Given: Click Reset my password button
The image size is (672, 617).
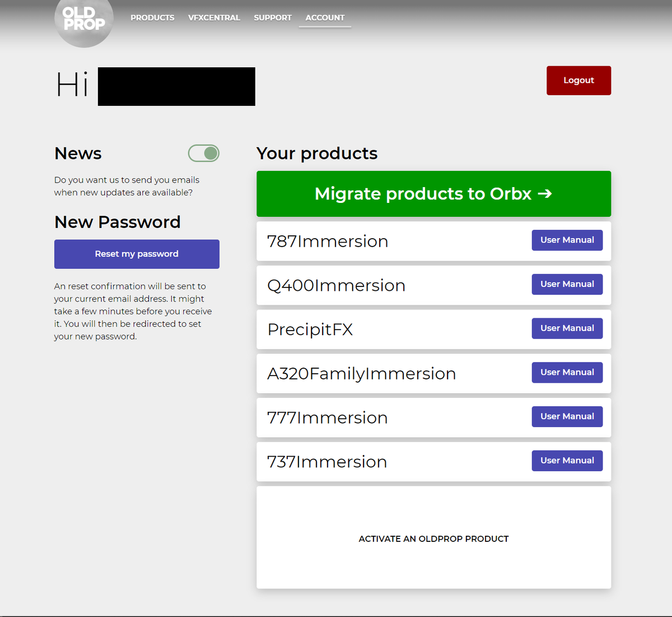Looking at the screenshot, I should (137, 254).
